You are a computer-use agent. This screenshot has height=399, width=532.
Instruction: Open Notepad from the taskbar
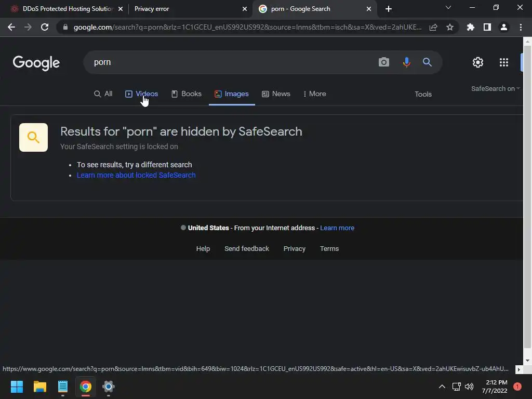pyautogui.click(x=63, y=387)
